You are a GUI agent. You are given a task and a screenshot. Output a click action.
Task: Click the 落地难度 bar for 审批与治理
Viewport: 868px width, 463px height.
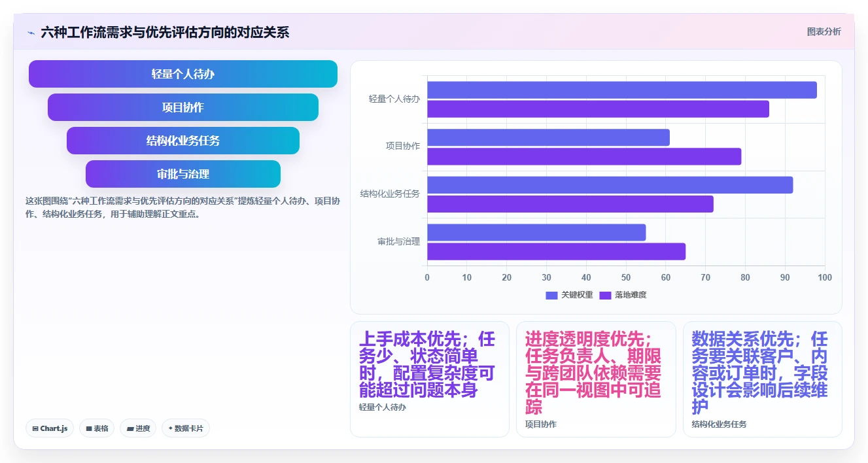556,251
